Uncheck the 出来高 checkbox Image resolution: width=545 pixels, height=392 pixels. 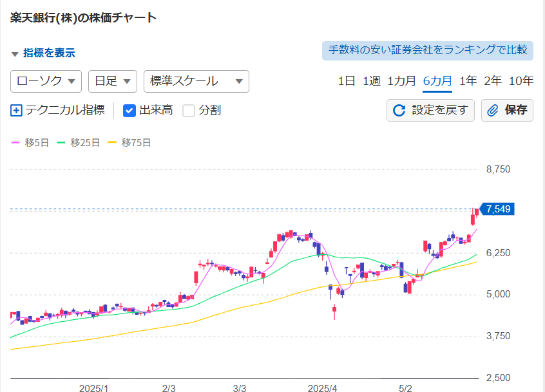pos(129,111)
